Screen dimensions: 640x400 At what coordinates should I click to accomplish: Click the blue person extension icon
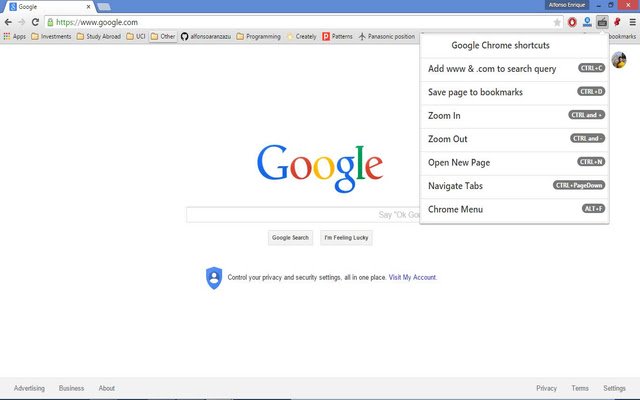pyautogui.click(x=587, y=22)
